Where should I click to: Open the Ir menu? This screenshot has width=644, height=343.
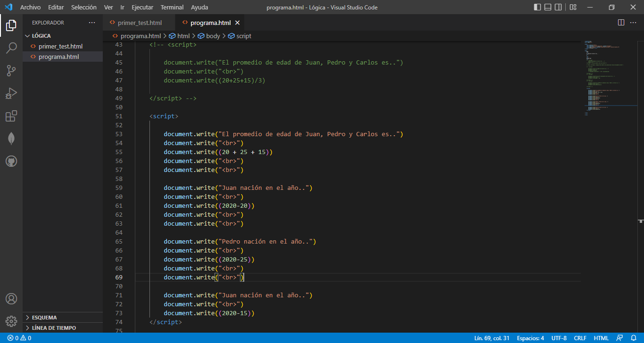123,7
